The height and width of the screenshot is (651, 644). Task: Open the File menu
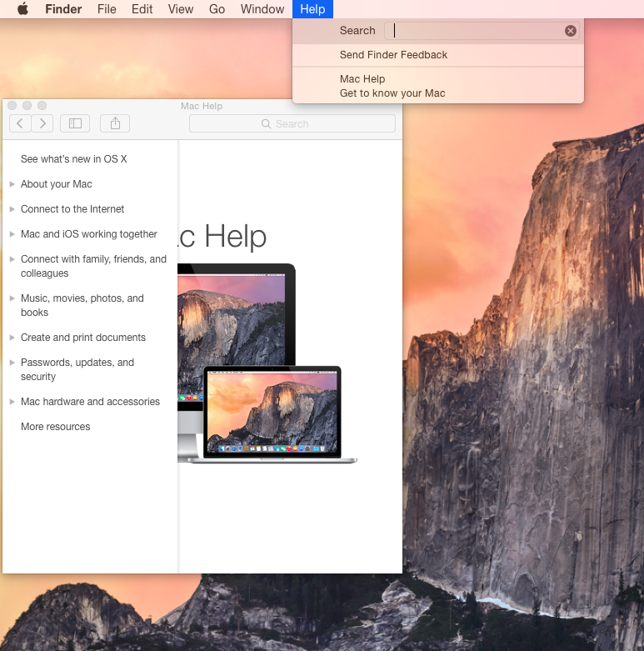pos(107,9)
